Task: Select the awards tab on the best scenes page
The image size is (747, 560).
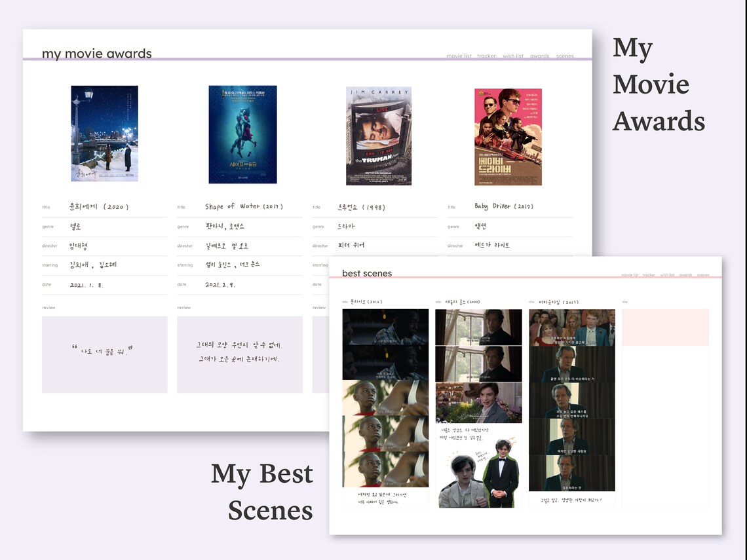Action: (x=686, y=276)
